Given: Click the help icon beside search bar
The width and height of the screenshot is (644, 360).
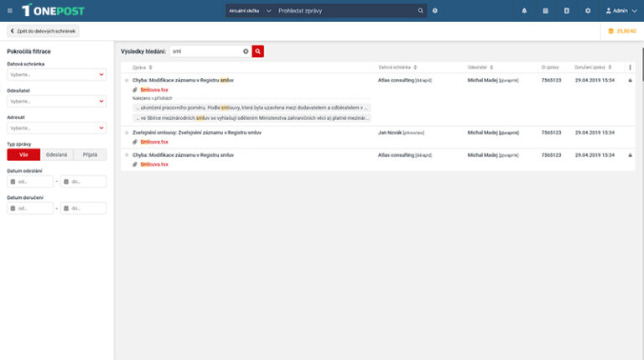Looking at the screenshot, I should tap(434, 11).
